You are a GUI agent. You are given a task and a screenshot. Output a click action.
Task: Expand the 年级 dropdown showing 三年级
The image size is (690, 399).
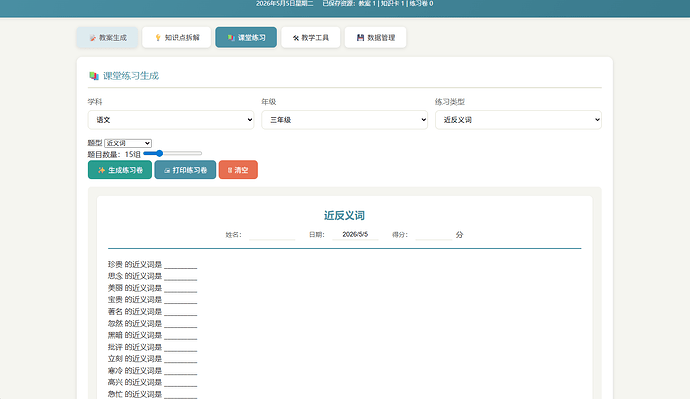tap(345, 120)
